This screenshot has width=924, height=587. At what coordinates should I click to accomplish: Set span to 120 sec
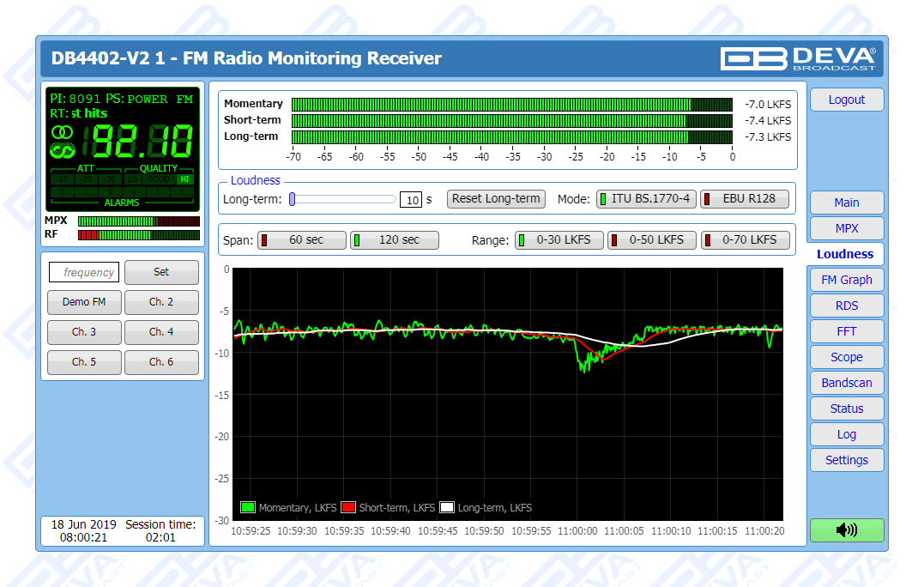395,240
